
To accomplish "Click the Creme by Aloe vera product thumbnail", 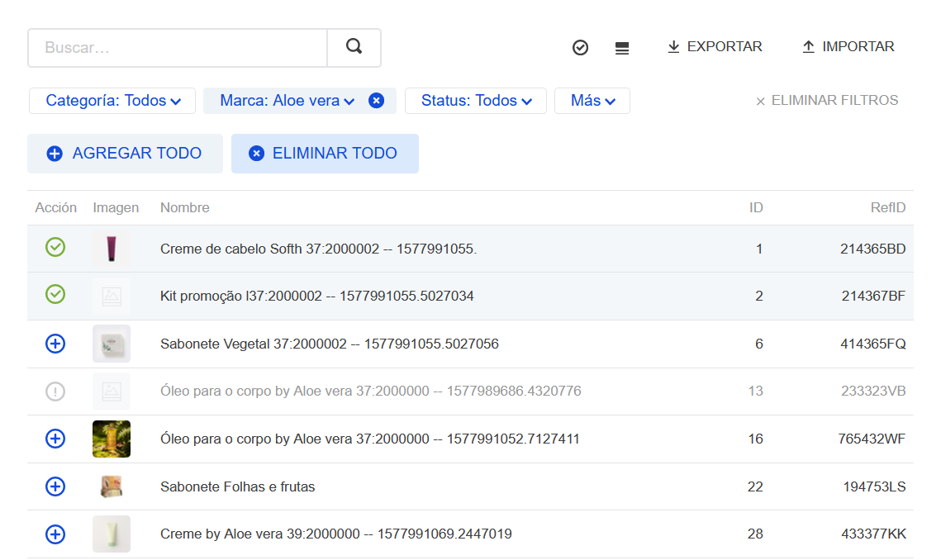I will [x=112, y=534].
